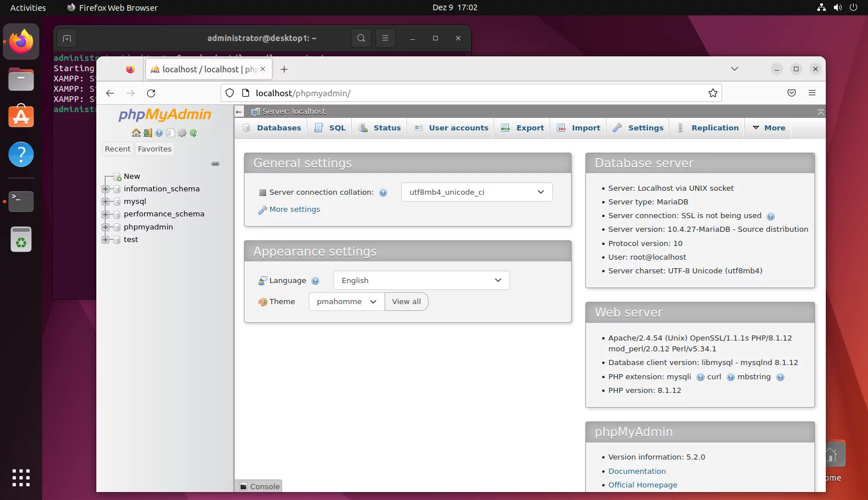Viewport: 868px width, 500px height.
Task: Click the help icon after mbstring extension
Action: (780, 377)
